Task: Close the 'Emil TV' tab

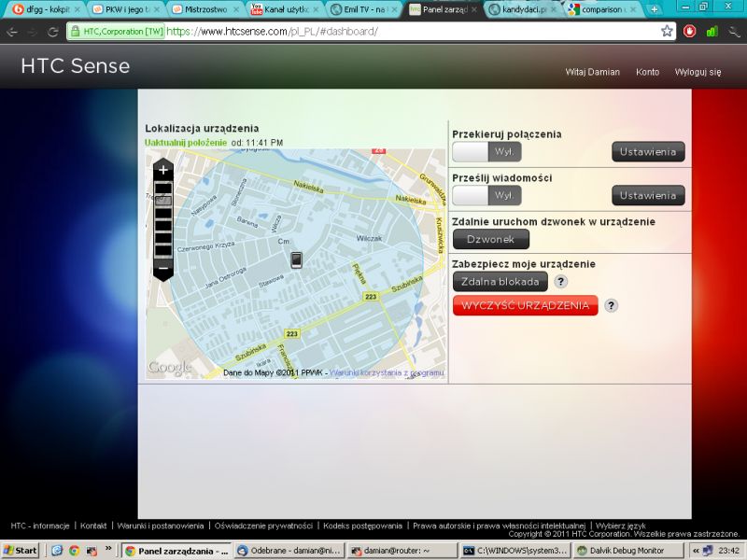Action: pyautogui.click(x=394, y=9)
